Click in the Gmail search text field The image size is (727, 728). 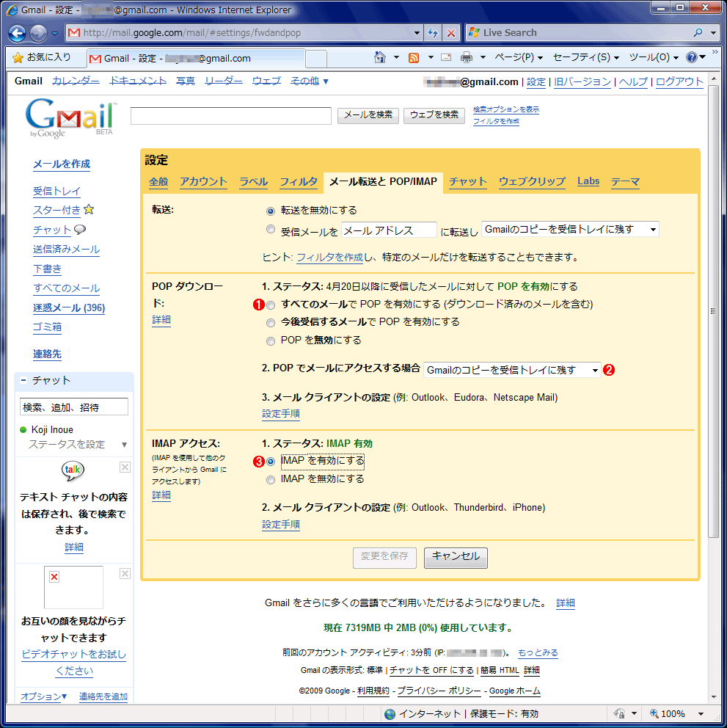(x=231, y=116)
